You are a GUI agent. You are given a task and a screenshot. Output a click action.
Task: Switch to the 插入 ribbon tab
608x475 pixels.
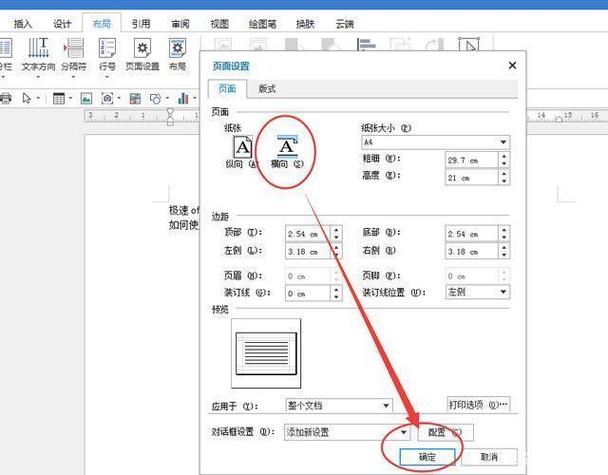pyautogui.click(x=23, y=24)
